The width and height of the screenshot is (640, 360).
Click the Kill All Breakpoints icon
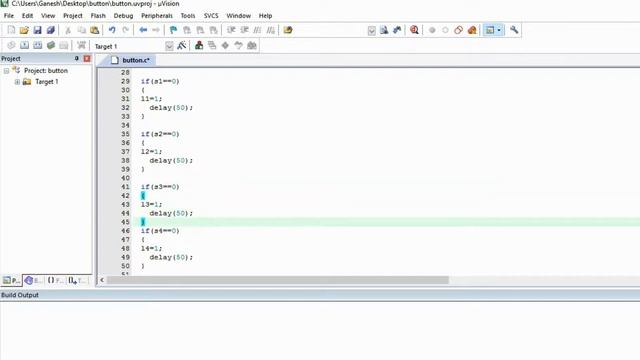[x=472, y=30]
